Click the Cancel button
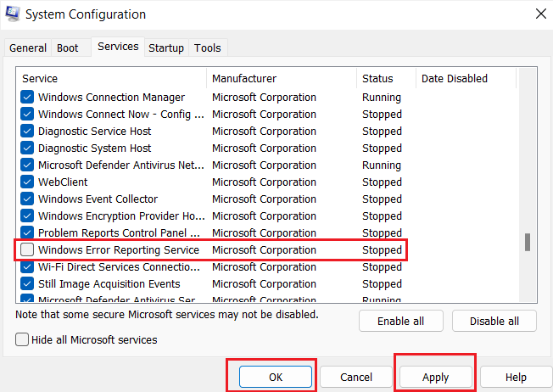 (x=356, y=377)
